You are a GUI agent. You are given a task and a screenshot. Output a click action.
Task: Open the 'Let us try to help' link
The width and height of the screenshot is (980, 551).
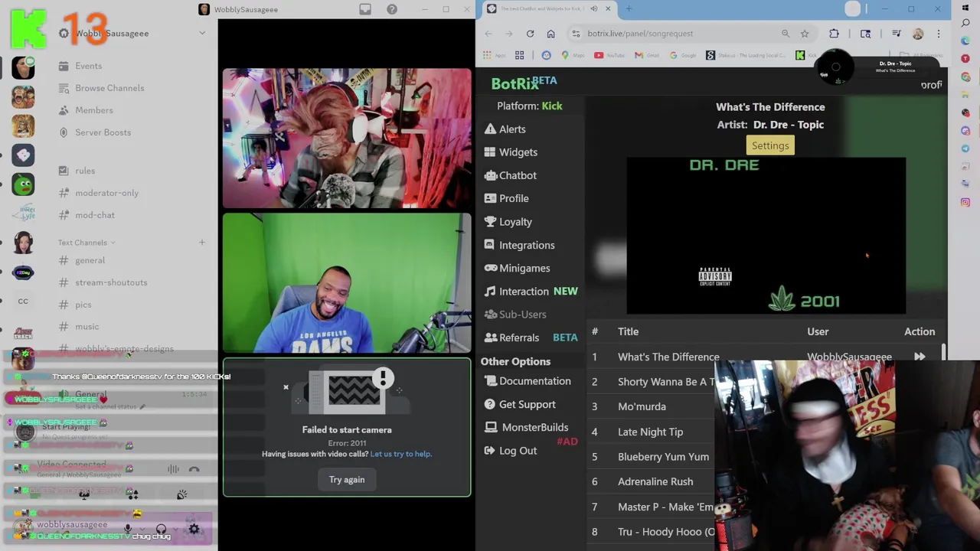[400, 454]
